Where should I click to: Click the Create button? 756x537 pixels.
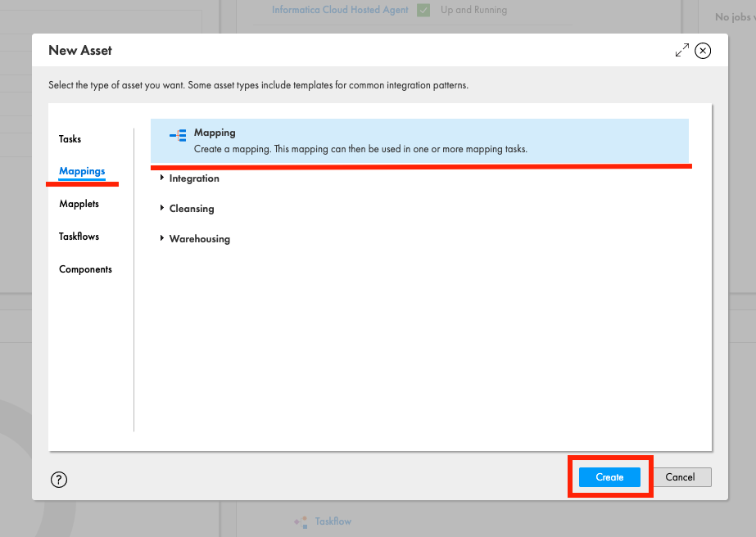pyautogui.click(x=609, y=476)
